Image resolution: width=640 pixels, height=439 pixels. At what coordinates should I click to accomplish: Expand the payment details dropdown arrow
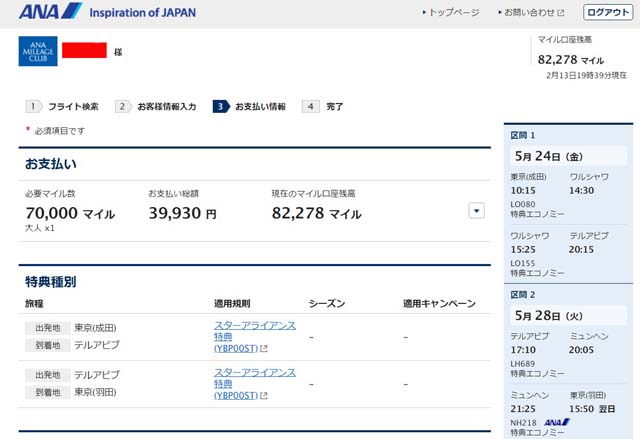click(476, 210)
